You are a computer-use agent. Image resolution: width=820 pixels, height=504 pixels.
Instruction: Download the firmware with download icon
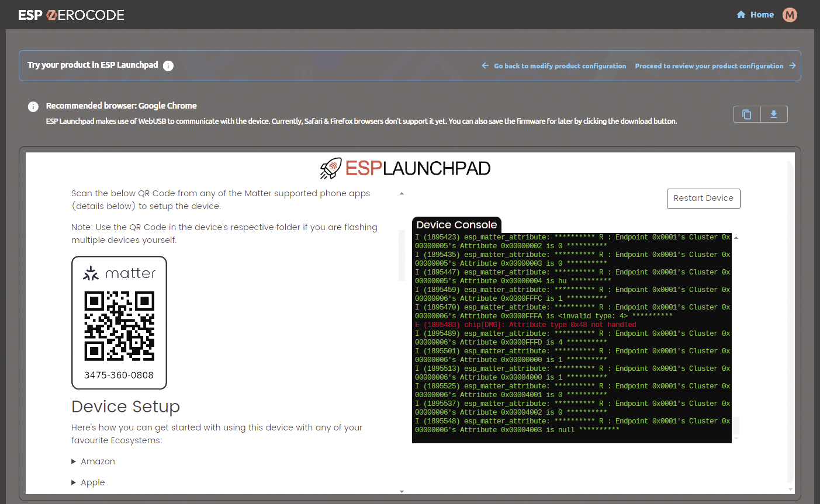click(x=774, y=114)
